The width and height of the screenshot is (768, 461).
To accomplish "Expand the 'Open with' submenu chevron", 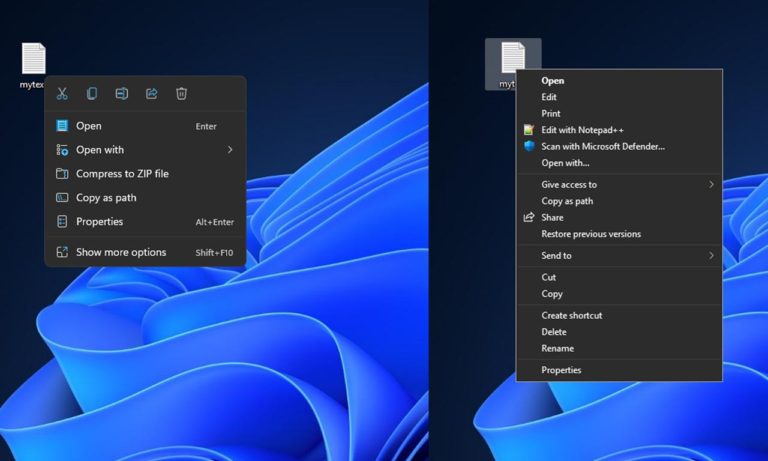I will pyautogui.click(x=230, y=149).
